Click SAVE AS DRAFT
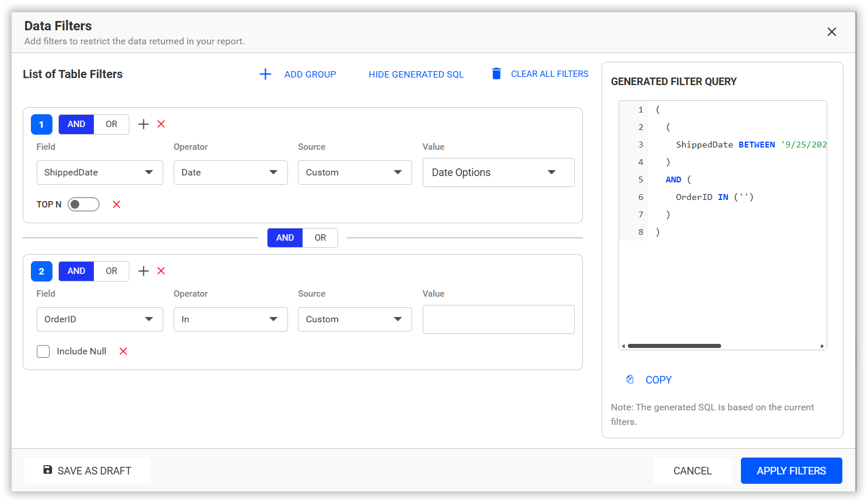This screenshot has width=868, height=503. [x=87, y=470]
